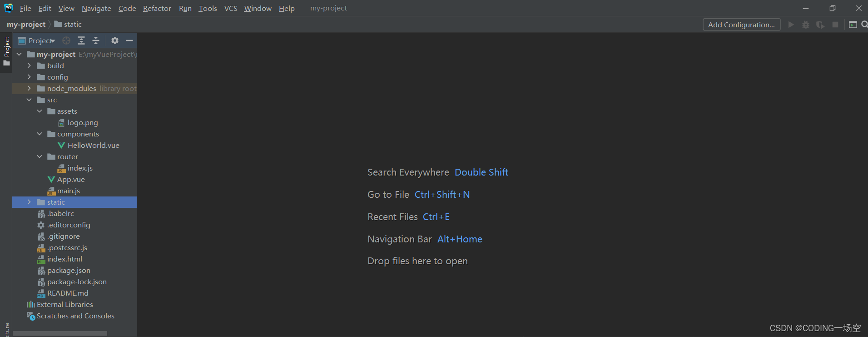This screenshot has height=337, width=868.
Task: Collapse the assets folder
Action: (40, 111)
